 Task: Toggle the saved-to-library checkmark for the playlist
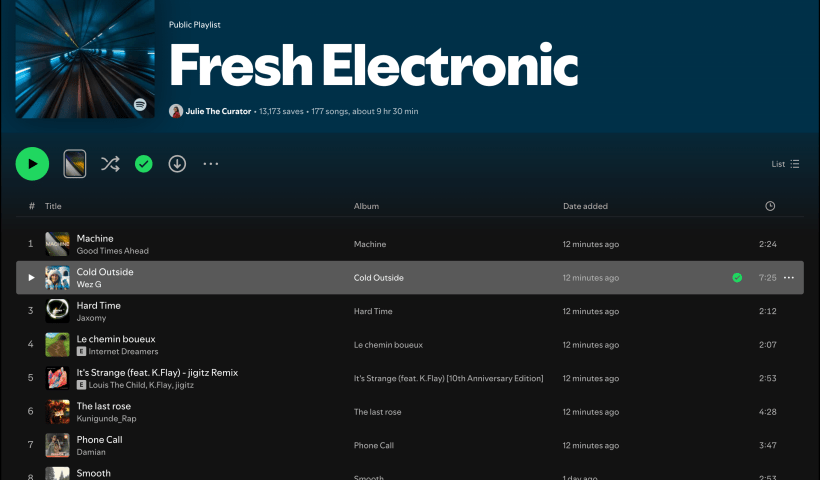pos(143,164)
